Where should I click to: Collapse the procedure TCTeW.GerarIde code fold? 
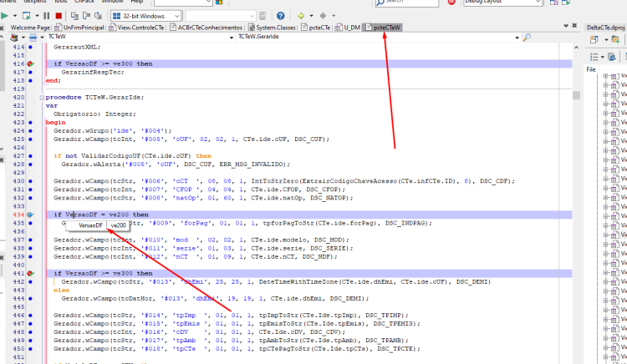(x=42, y=98)
